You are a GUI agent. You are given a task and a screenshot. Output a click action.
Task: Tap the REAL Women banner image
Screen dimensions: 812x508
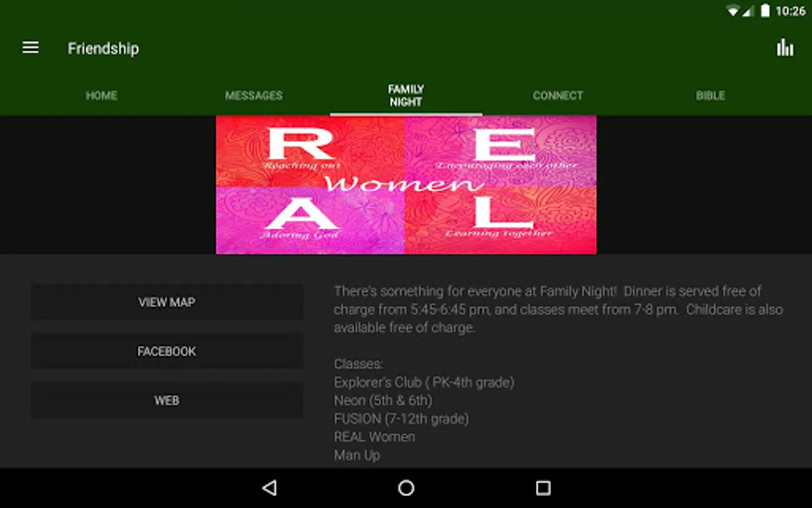click(406, 184)
